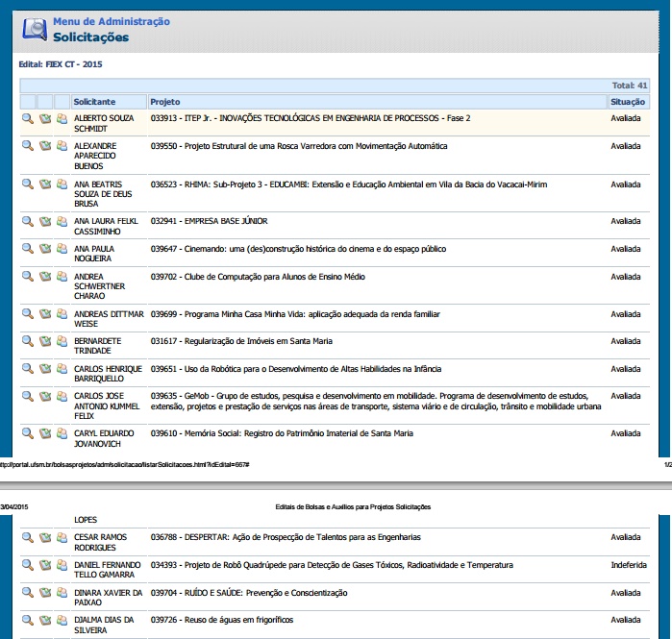This screenshot has width=672, height=639.
Task: Click magnifier icon for Dinara Xavier da Paixao
Action: 28,593
